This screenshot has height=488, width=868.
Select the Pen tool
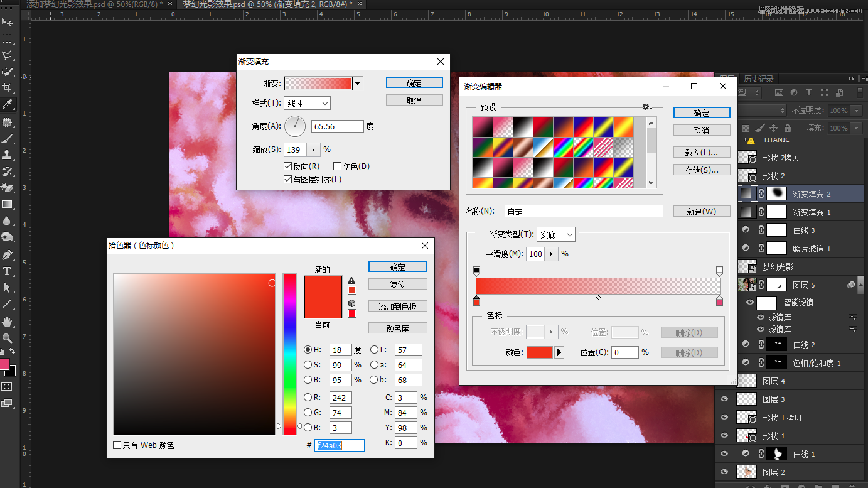click(7, 255)
